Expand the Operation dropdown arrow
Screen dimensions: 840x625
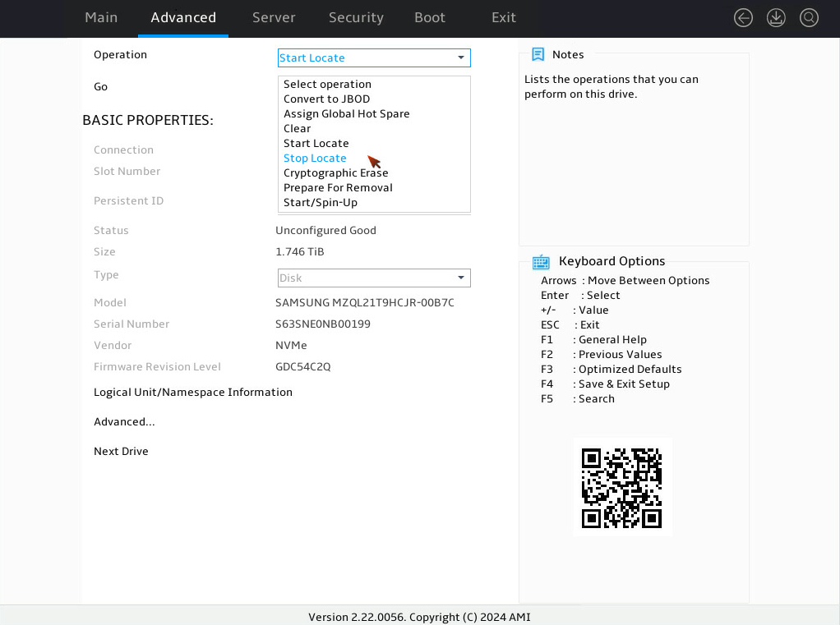tap(461, 57)
